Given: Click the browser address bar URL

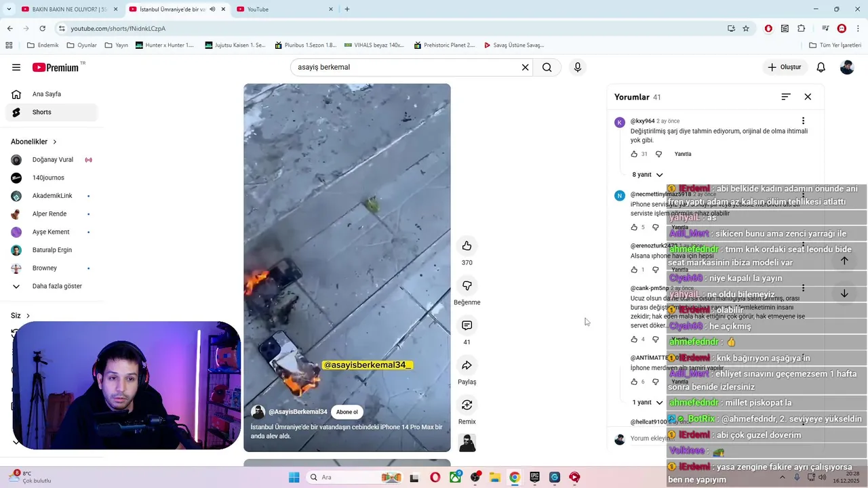Looking at the screenshot, I should (x=118, y=28).
